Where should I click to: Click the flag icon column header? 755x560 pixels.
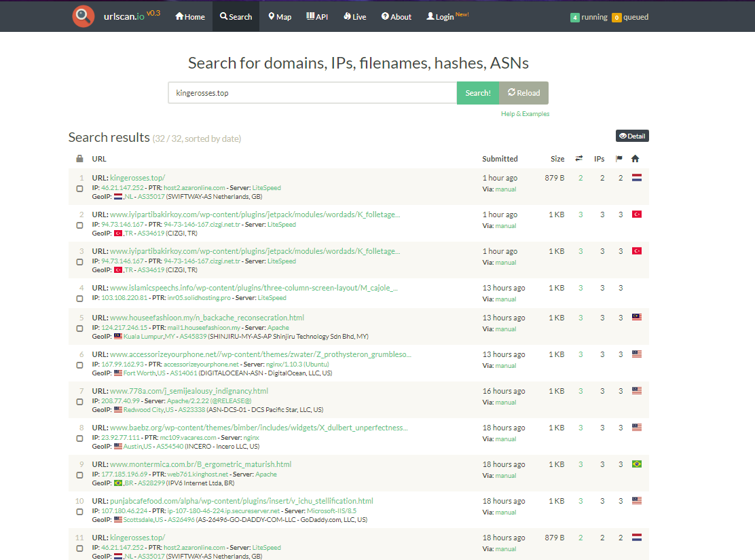(x=619, y=159)
